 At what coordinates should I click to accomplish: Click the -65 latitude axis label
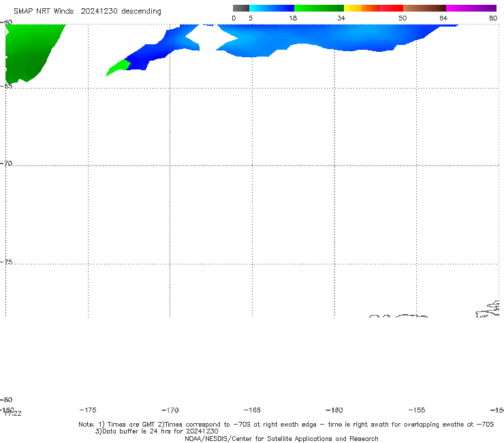pos(6,86)
